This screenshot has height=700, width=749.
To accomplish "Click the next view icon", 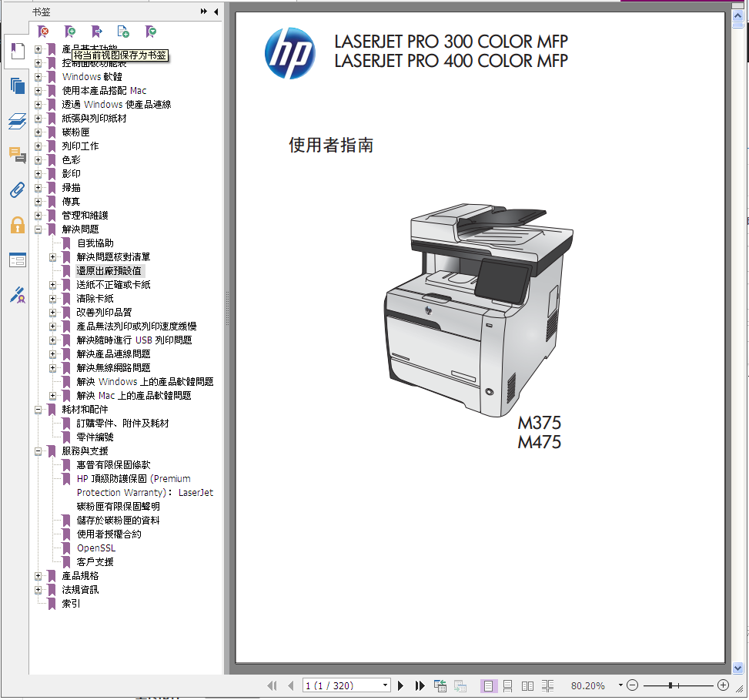I will (460, 686).
